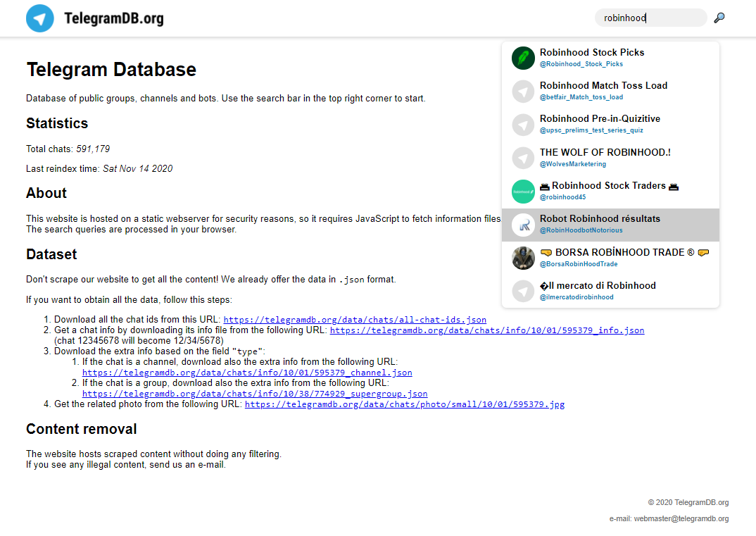Click the Robinhood Pre-in-Quizitive placeholder avatar
Screen dimensions: 756x536
(x=523, y=125)
